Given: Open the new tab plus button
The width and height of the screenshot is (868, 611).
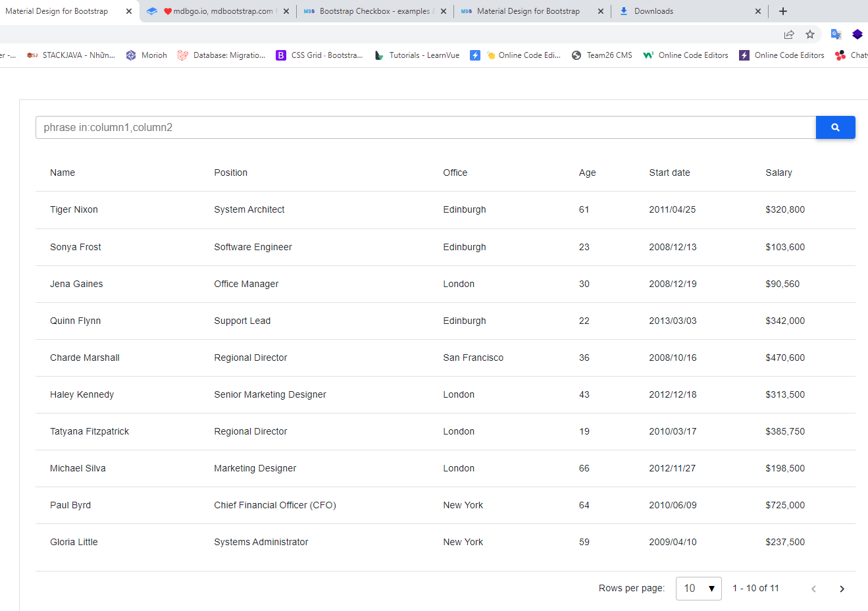Looking at the screenshot, I should pos(782,11).
